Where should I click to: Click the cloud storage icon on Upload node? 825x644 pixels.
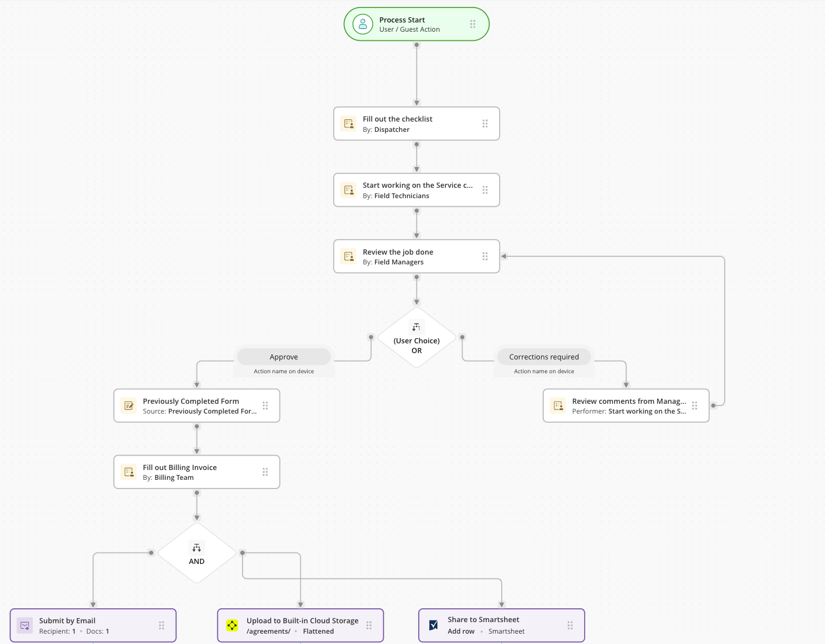pyautogui.click(x=232, y=626)
